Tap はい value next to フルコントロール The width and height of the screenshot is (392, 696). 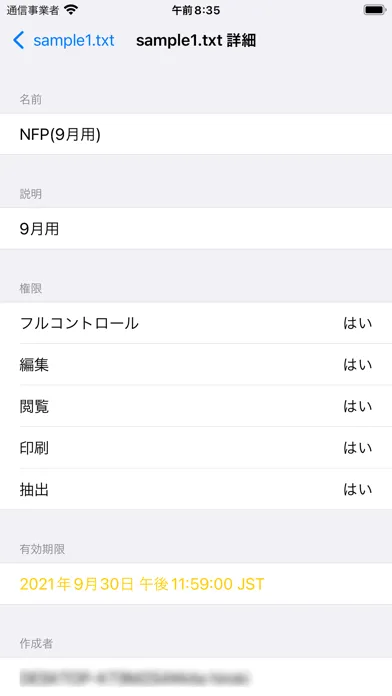pyautogui.click(x=357, y=323)
